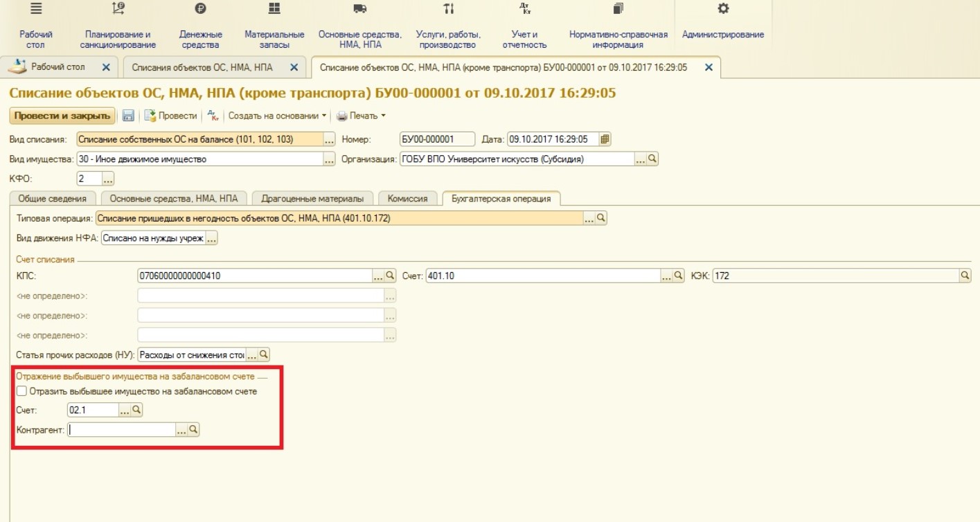Show the Дт/Кт document postings icon
The height and width of the screenshot is (522, 980).
pos(213,116)
